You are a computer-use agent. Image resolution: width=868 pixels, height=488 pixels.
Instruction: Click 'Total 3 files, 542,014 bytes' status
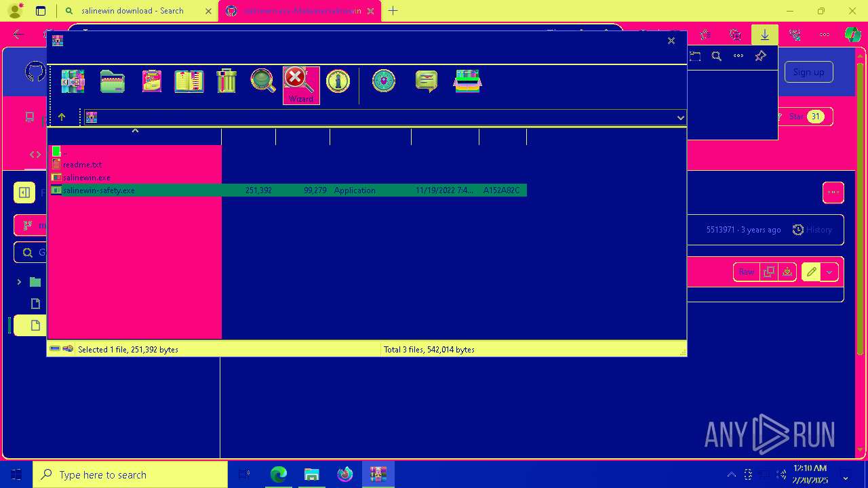429,350
